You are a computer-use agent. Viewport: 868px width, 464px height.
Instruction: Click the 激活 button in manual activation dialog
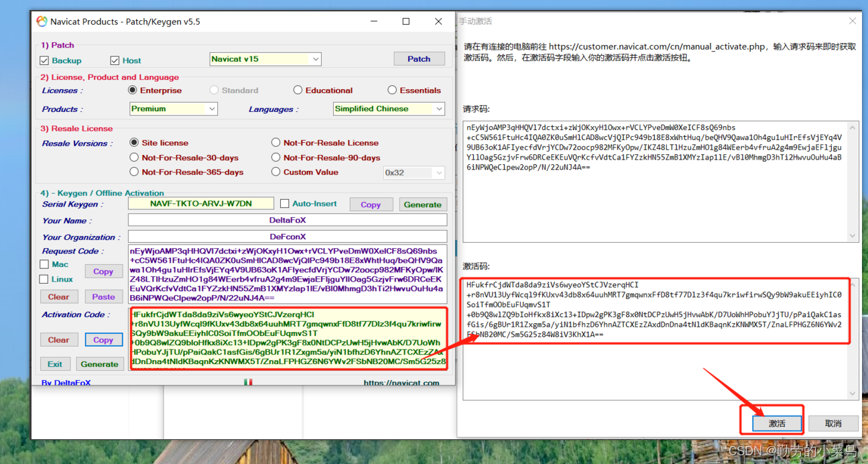(778, 424)
